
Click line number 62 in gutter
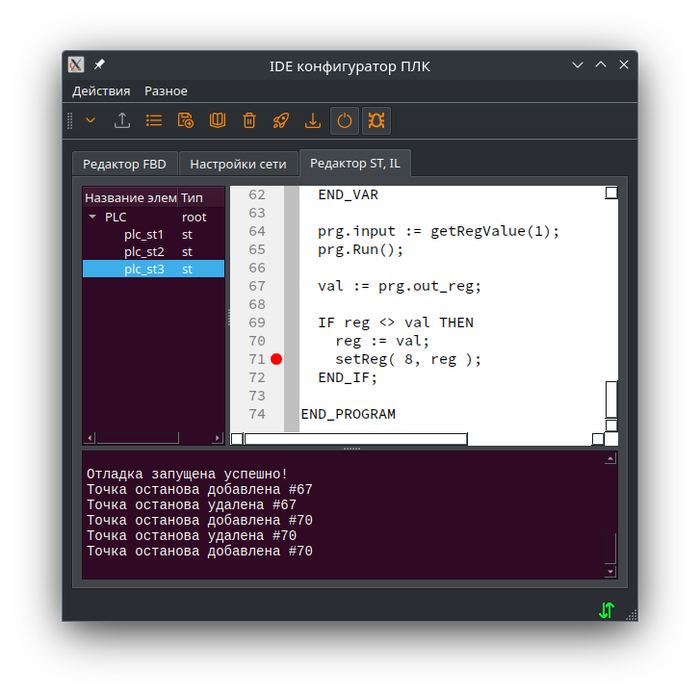tap(257, 195)
